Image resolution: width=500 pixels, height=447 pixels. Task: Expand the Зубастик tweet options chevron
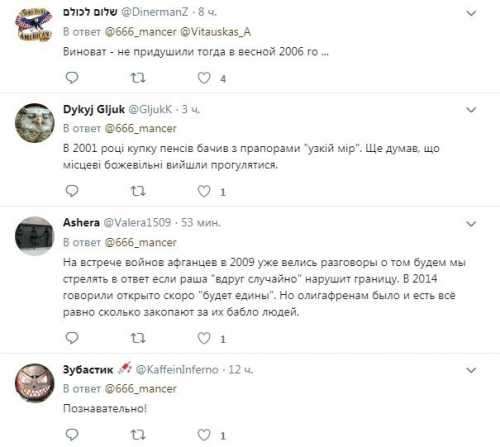(x=471, y=370)
